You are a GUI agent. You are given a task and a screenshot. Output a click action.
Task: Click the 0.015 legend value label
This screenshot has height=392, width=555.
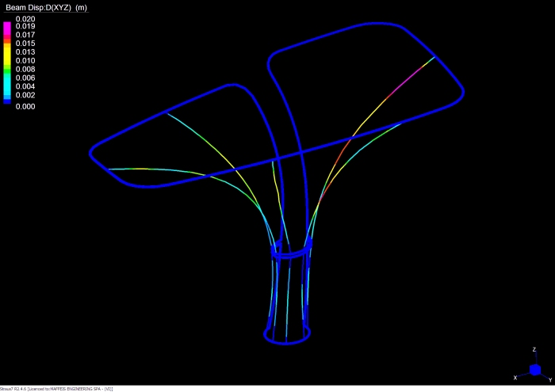(25, 44)
